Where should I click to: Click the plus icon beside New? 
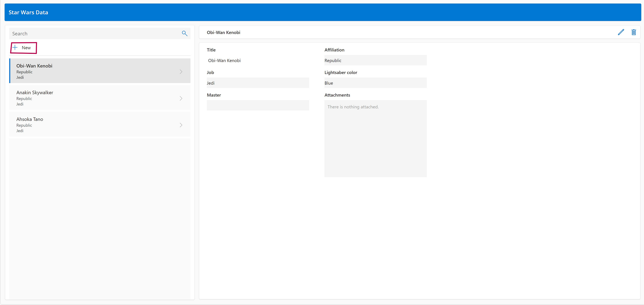tap(15, 47)
